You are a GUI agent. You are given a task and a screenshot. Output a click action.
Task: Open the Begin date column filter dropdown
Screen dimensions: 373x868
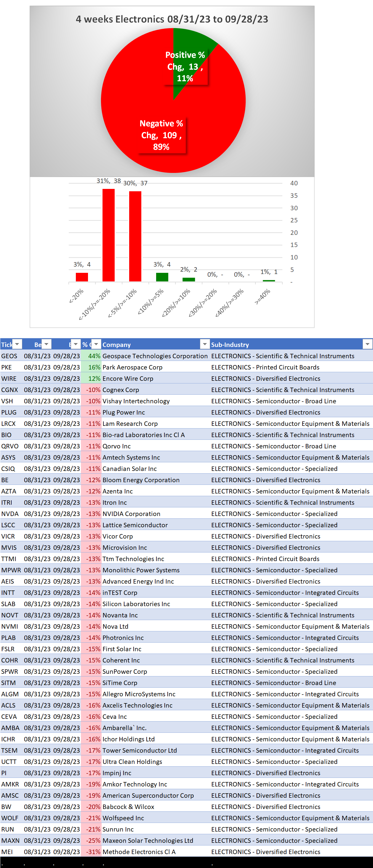point(47,344)
